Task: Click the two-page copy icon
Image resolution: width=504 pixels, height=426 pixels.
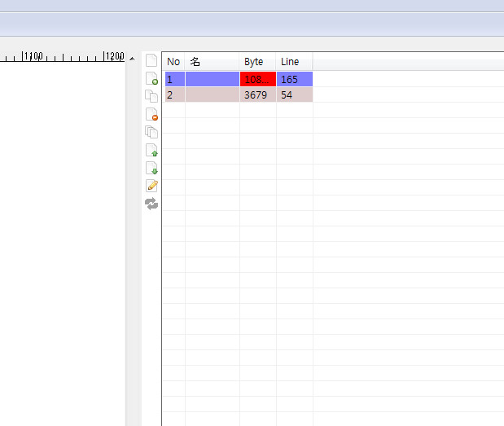Action: coord(151,96)
